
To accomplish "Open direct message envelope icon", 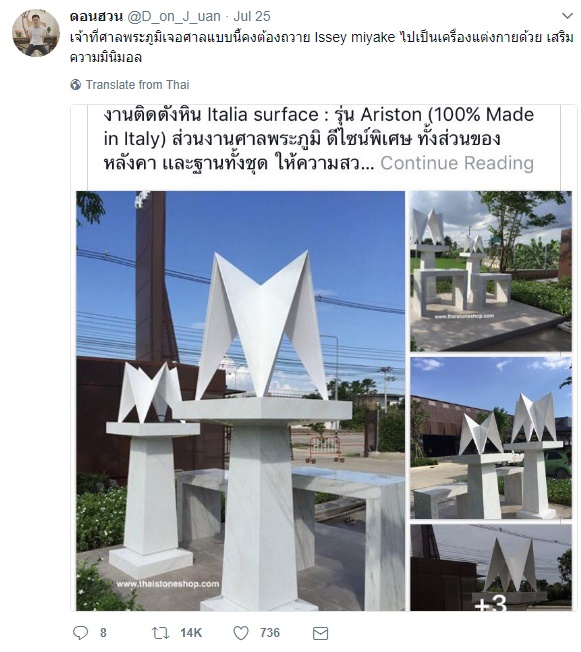I will tap(320, 633).
